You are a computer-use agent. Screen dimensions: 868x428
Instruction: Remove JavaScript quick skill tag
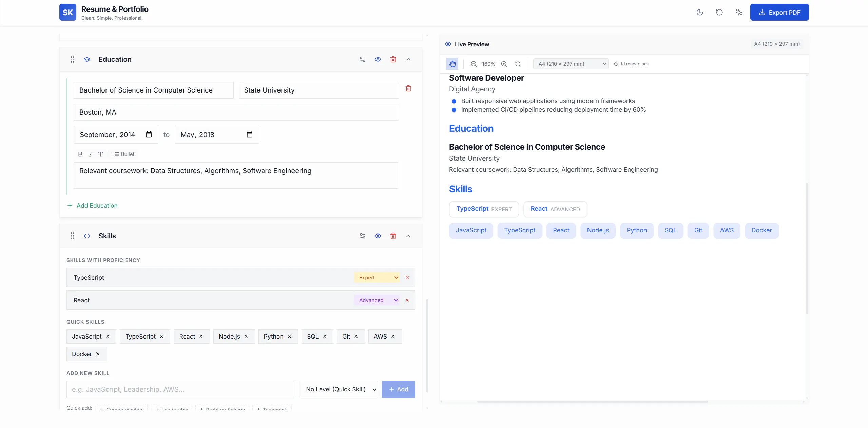[x=108, y=337]
